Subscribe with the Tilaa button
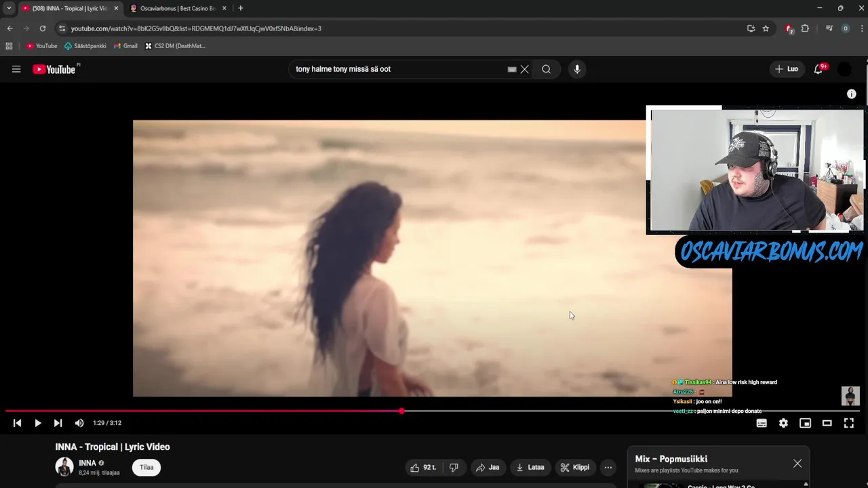The width and height of the screenshot is (868, 488). point(146,467)
